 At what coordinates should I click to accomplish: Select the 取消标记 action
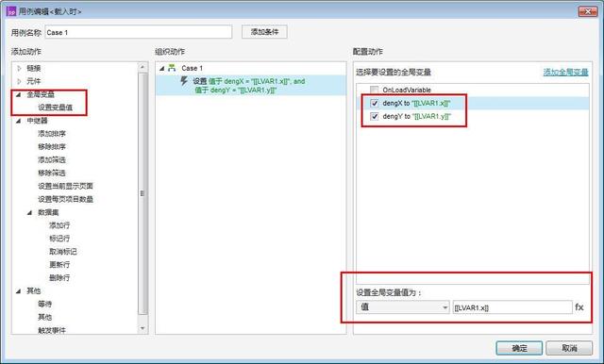[63, 252]
